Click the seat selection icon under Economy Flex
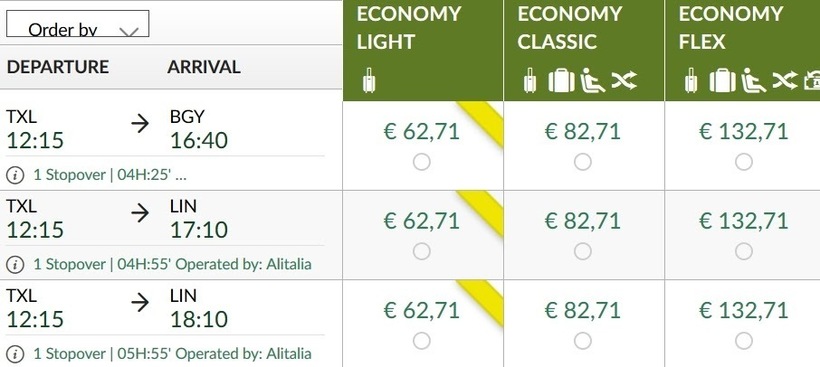820x367 pixels. pos(754,81)
